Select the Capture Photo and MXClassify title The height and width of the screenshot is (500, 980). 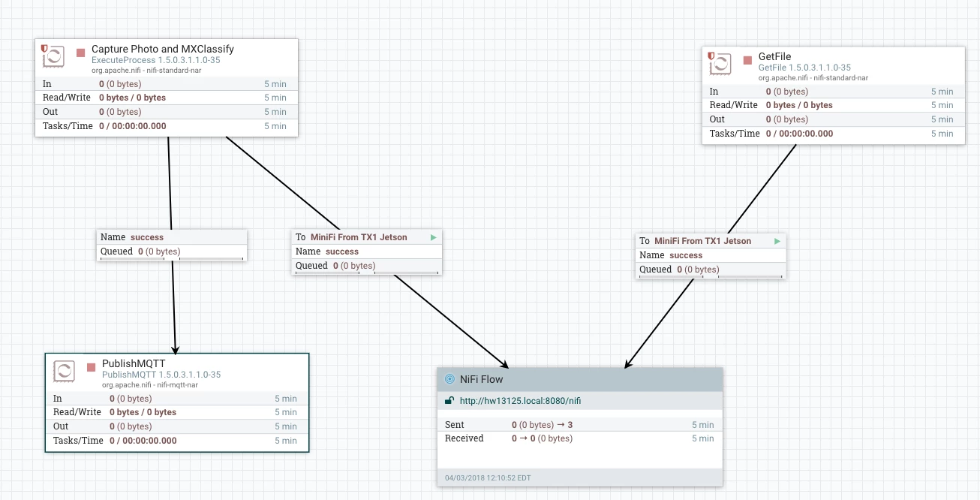click(x=163, y=49)
